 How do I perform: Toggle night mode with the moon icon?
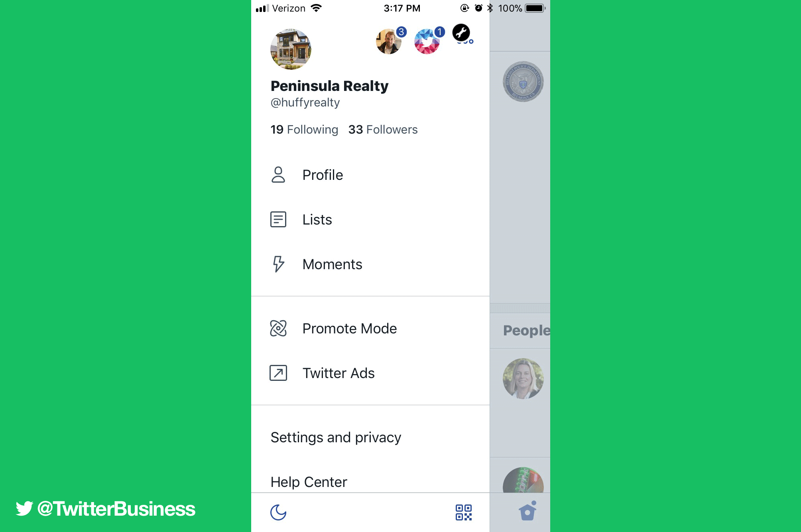278,512
